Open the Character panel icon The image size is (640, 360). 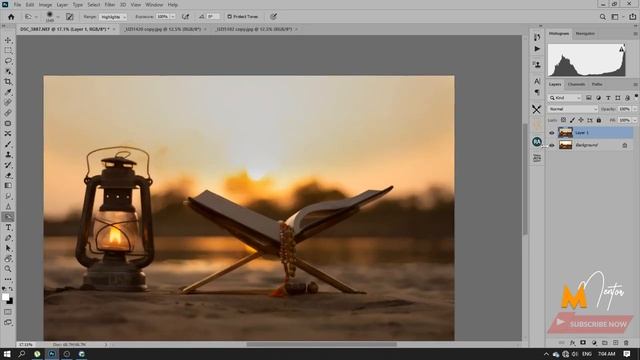[537, 81]
